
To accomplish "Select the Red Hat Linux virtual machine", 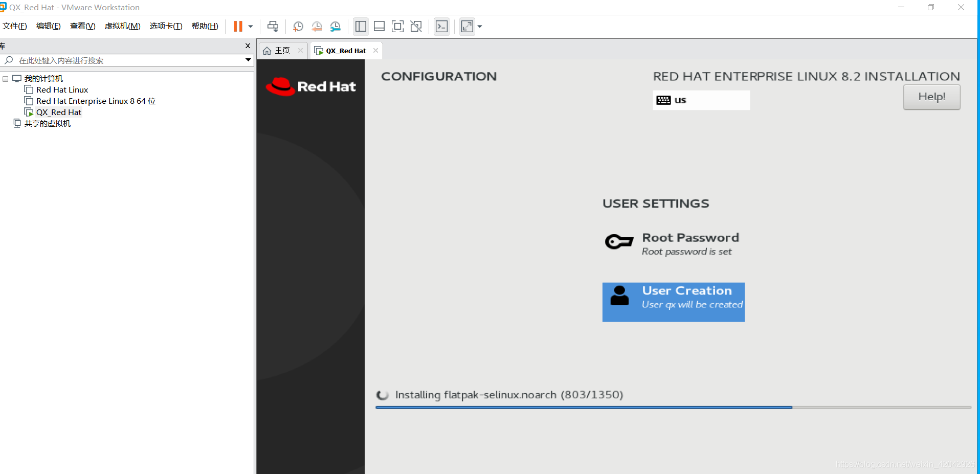I will click(x=62, y=90).
